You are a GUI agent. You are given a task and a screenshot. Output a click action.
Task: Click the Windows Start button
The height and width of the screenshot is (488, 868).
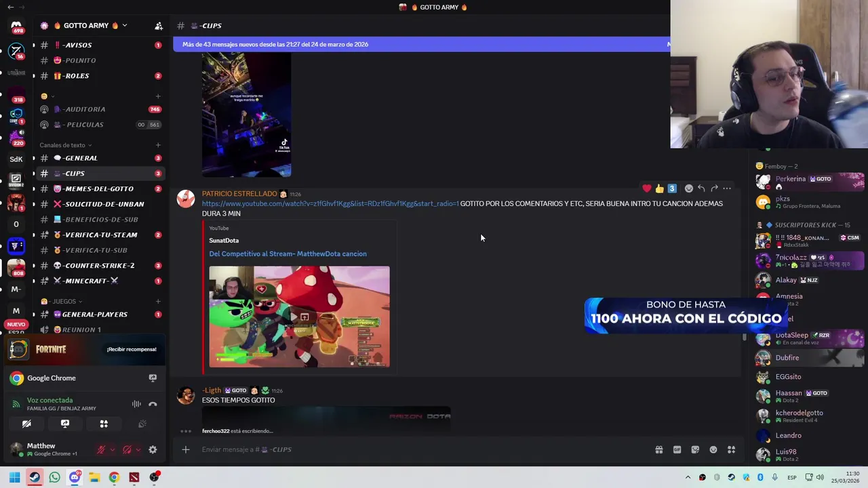point(14,477)
